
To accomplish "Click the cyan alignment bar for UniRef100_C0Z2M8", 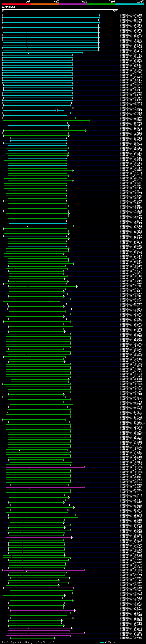I will pyautogui.click(x=51, y=15).
